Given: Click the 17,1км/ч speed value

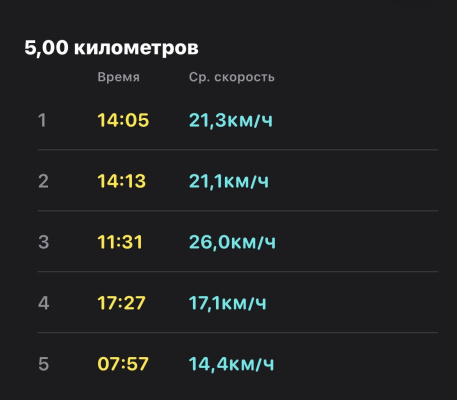Looking at the screenshot, I should (x=228, y=303).
